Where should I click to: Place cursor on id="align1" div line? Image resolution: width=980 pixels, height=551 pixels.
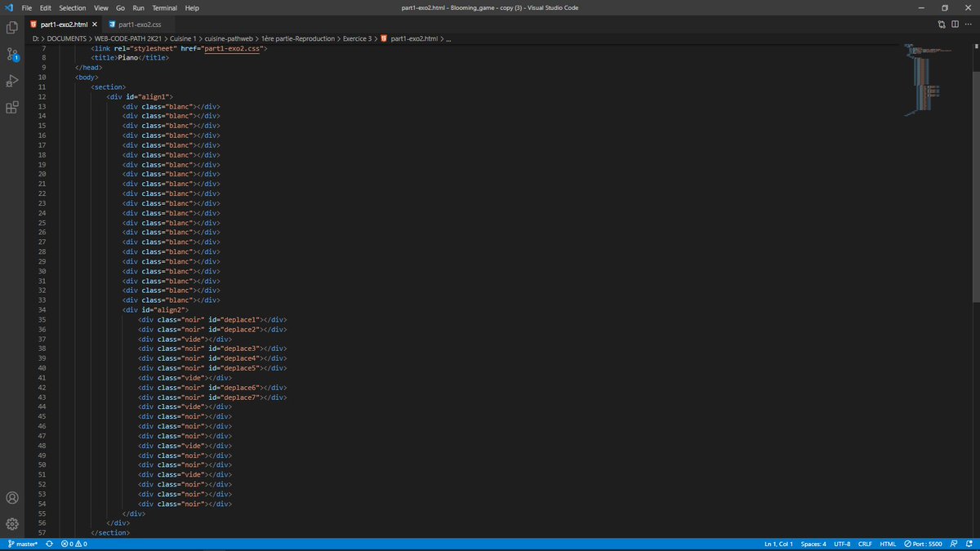tap(140, 96)
